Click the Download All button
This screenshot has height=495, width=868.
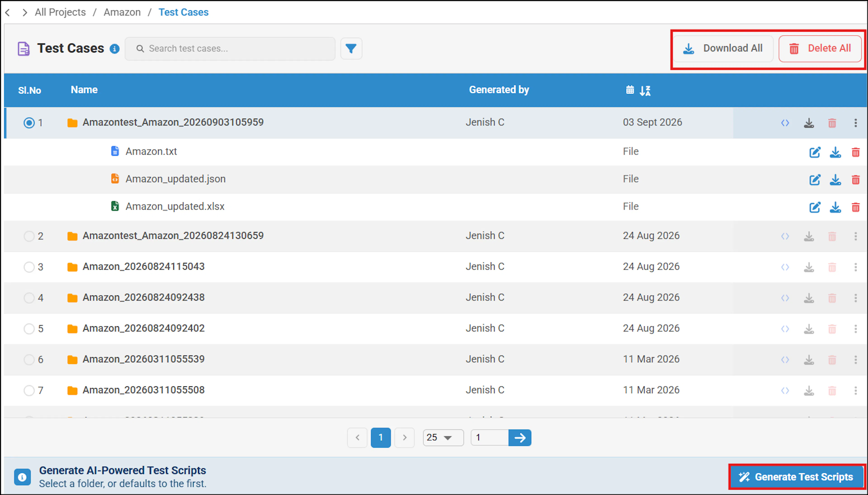coord(723,48)
